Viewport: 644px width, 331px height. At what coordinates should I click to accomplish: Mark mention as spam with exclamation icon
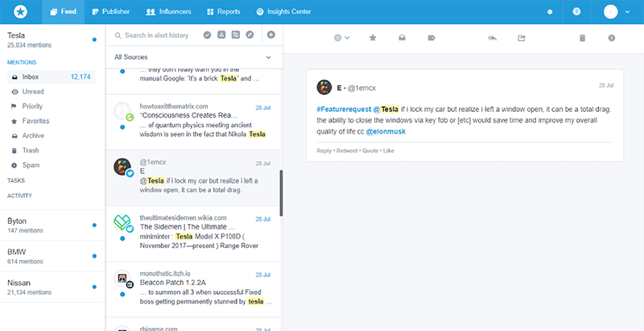612,38
